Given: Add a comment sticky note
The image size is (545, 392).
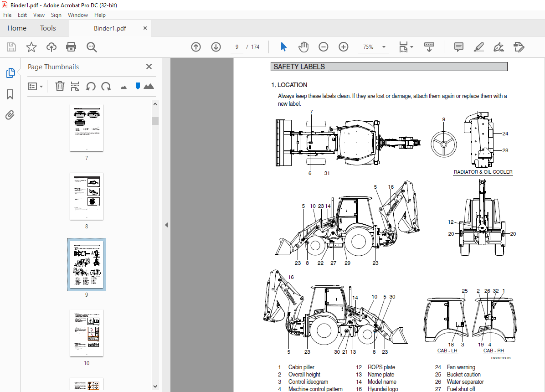Looking at the screenshot, I should [459, 47].
